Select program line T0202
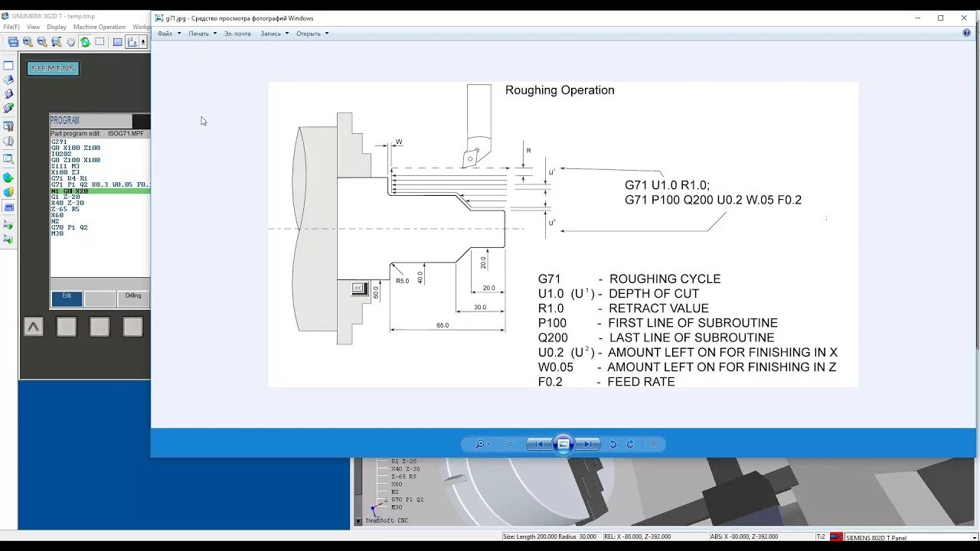The width and height of the screenshot is (980, 551). pyautogui.click(x=61, y=154)
